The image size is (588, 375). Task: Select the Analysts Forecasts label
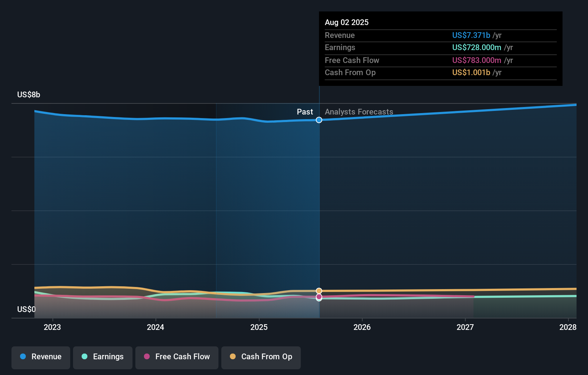click(x=358, y=112)
